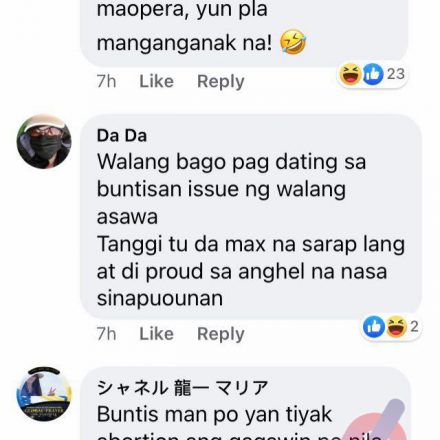Click the laughing reaction on Da Da's comment
This screenshot has height=440, width=440.
(x=396, y=327)
